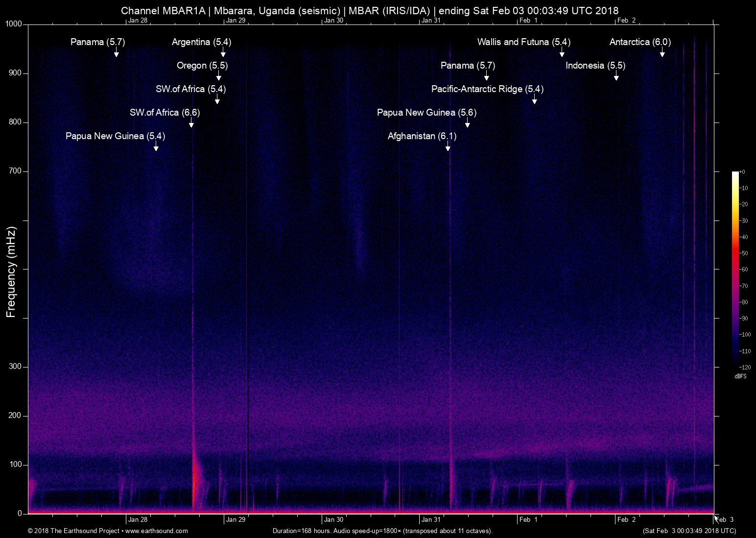
Task: Click the Papua New Guinea (5.4) label
Action: pyautogui.click(x=115, y=136)
